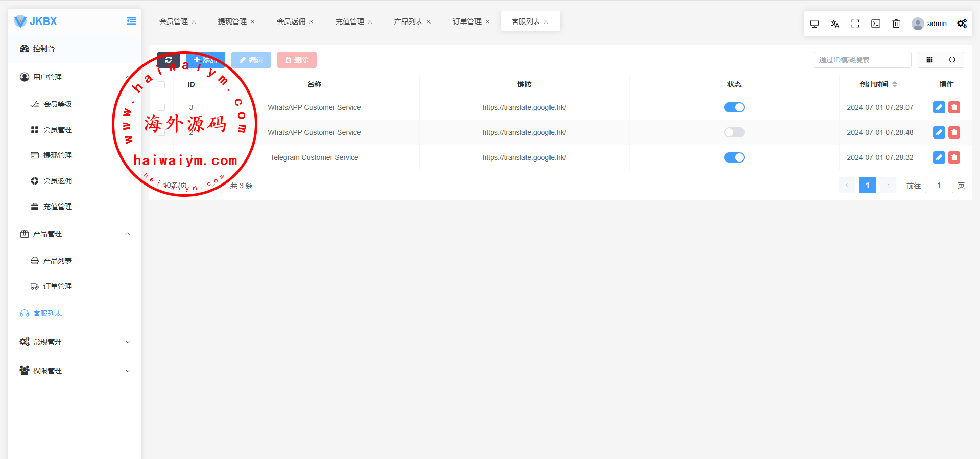980x459 pixels.
Task: Click the red 删除 button
Action: tap(297, 60)
